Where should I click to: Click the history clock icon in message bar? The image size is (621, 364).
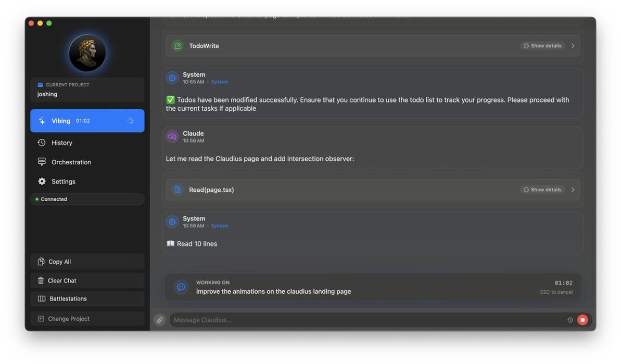click(570, 320)
